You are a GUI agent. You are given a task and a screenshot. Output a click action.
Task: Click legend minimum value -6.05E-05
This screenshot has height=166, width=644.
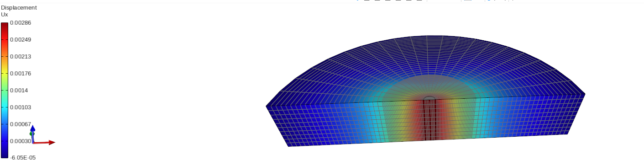click(23, 158)
